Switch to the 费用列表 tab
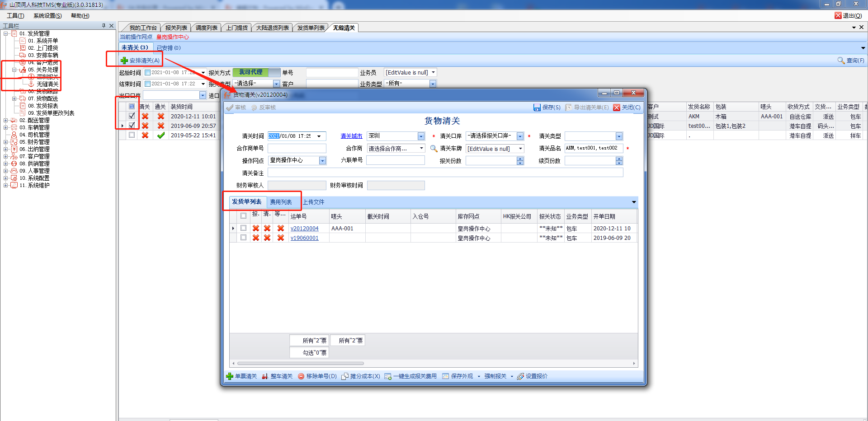 click(281, 202)
